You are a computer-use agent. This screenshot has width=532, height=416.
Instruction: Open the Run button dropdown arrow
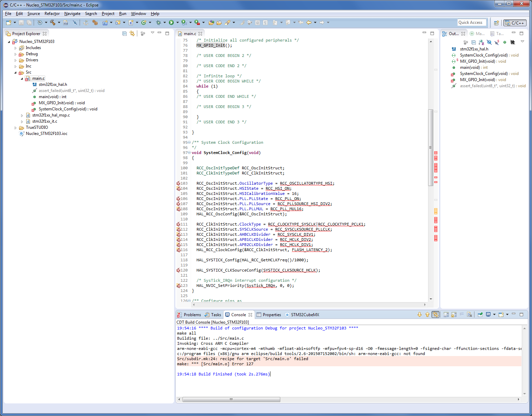point(177,22)
